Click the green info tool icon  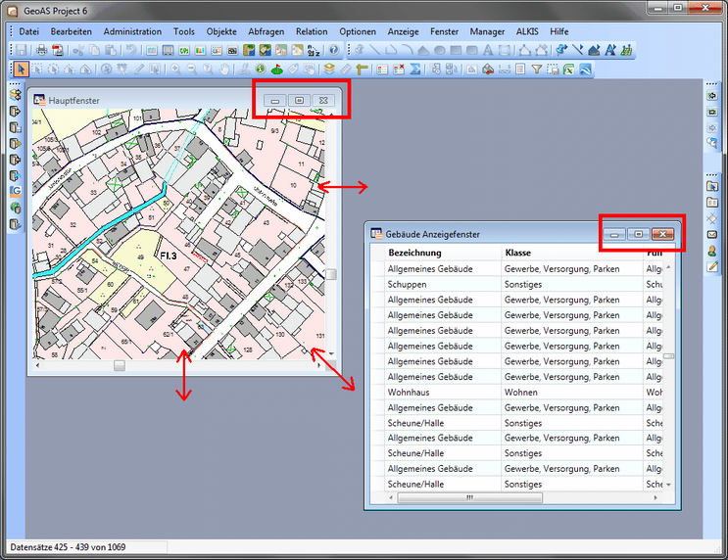point(260,70)
